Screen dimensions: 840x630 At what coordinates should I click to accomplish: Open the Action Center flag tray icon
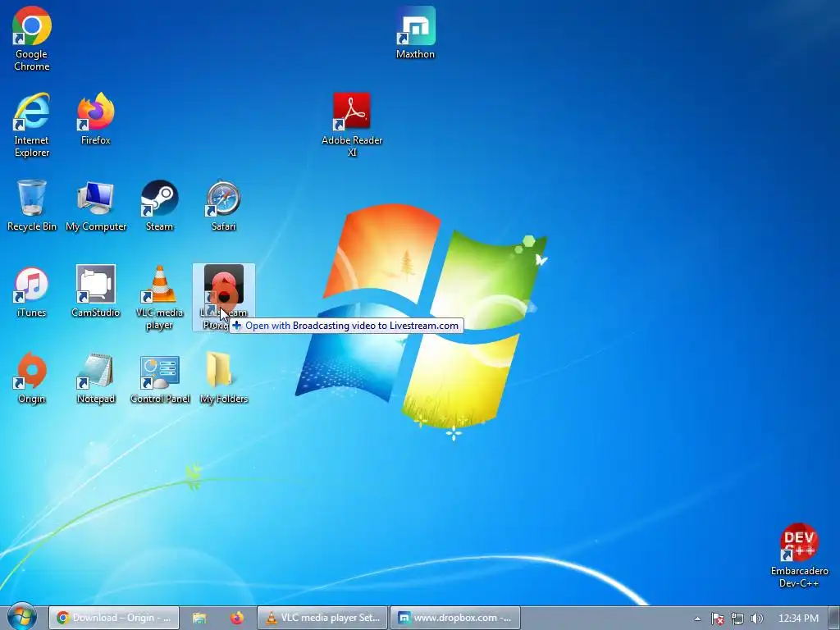[x=717, y=619]
